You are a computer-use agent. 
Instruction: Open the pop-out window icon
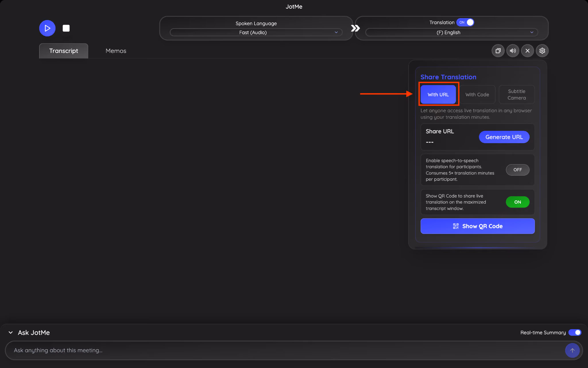click(498, 51)
